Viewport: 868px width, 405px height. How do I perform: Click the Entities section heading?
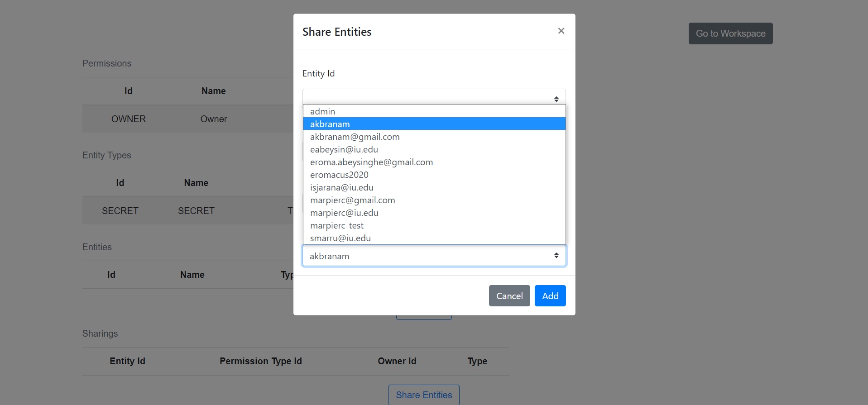point(97,247)
